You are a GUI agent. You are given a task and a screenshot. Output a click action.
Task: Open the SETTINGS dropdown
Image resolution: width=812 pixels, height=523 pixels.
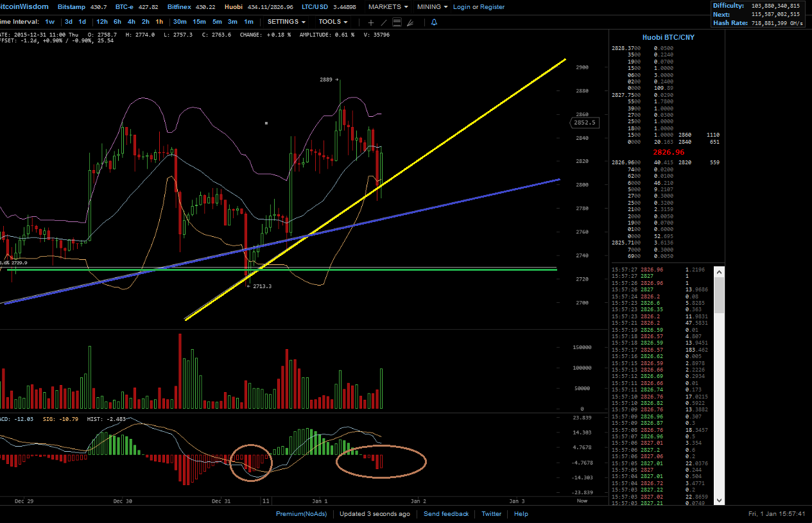286,22
